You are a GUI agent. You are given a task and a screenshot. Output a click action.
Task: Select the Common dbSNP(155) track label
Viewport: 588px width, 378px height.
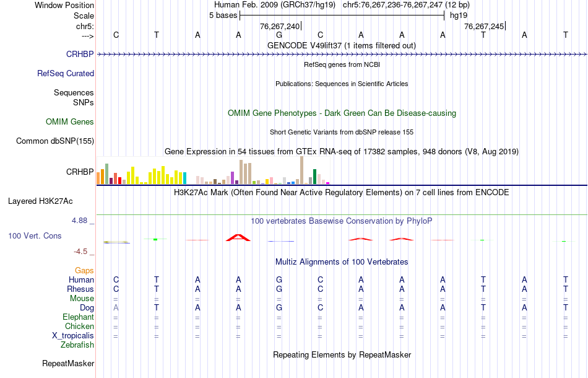(54, 141)
